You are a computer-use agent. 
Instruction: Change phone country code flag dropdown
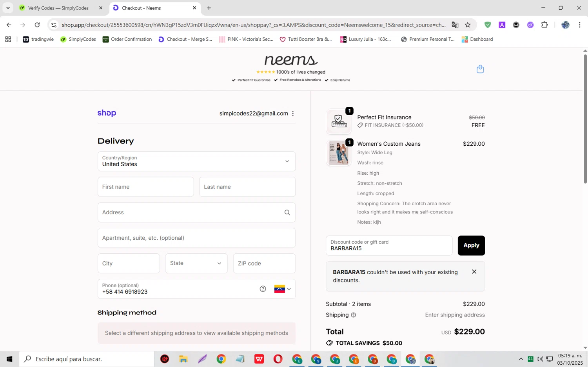pyautogui.click(x=282, y=289)
